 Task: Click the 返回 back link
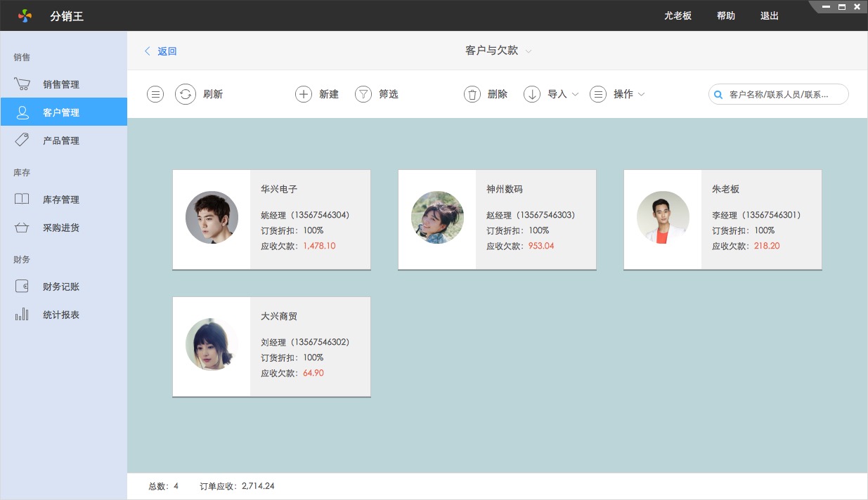point(162,51)
